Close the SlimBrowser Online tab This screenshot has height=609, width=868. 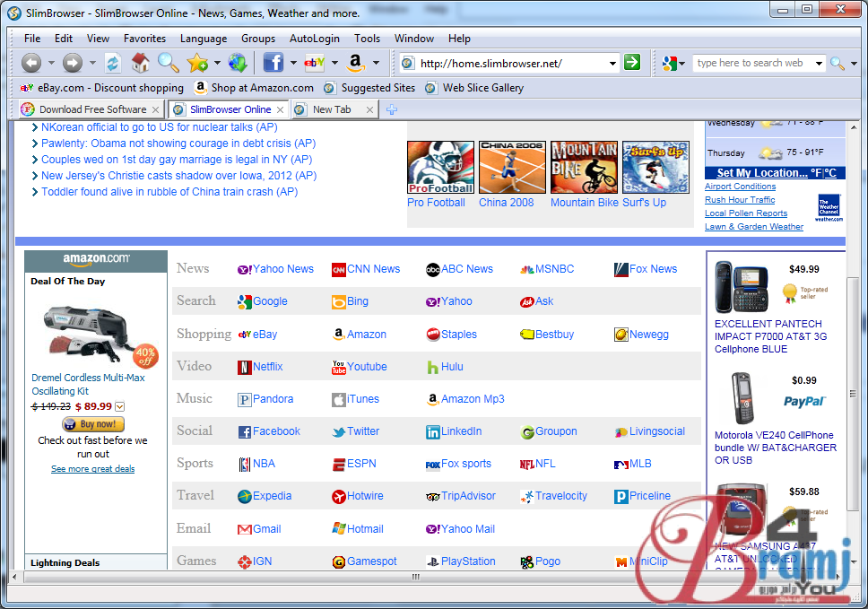(281, 109)
